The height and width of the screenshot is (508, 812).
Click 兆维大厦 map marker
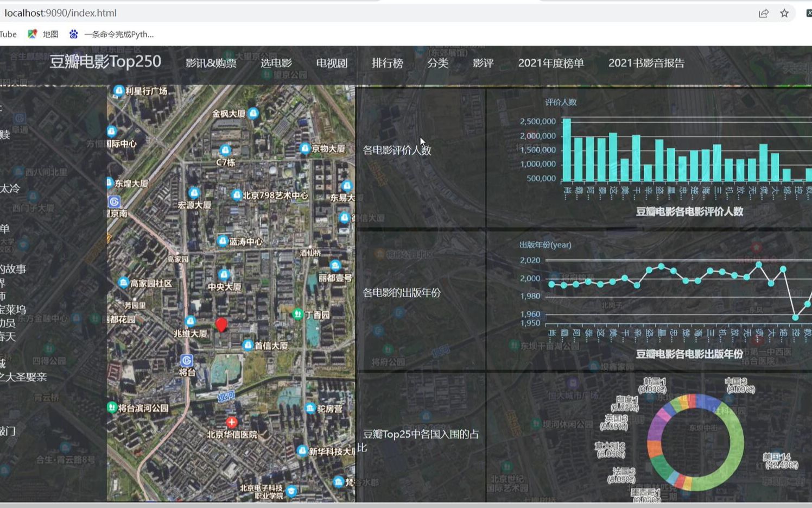[190, 321]
